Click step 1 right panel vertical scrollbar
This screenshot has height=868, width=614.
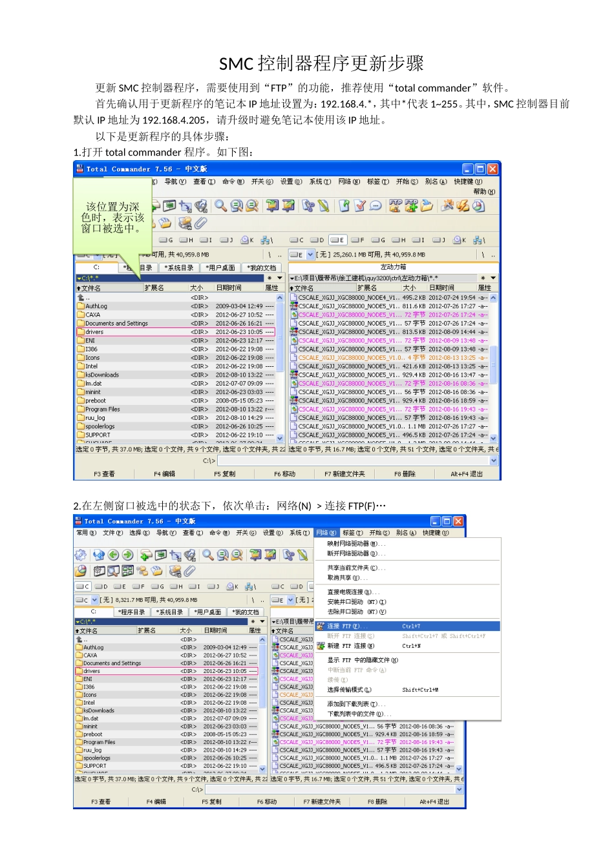(494, 368)
